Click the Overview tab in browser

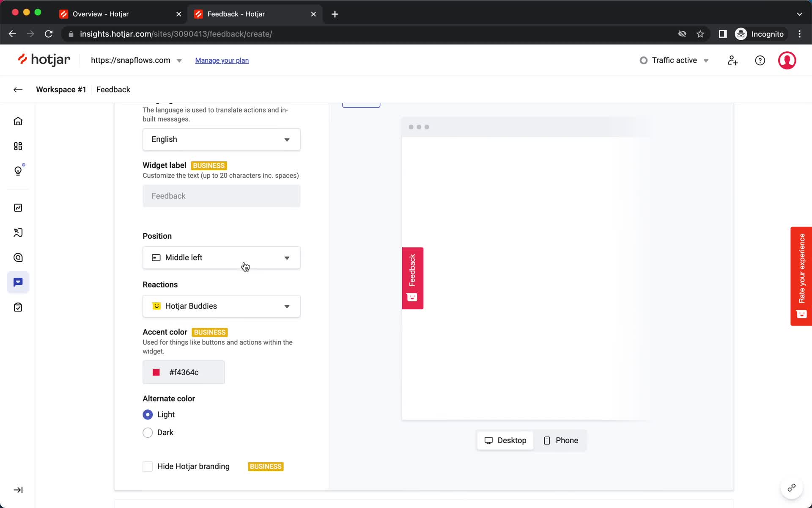click(101, 14)
